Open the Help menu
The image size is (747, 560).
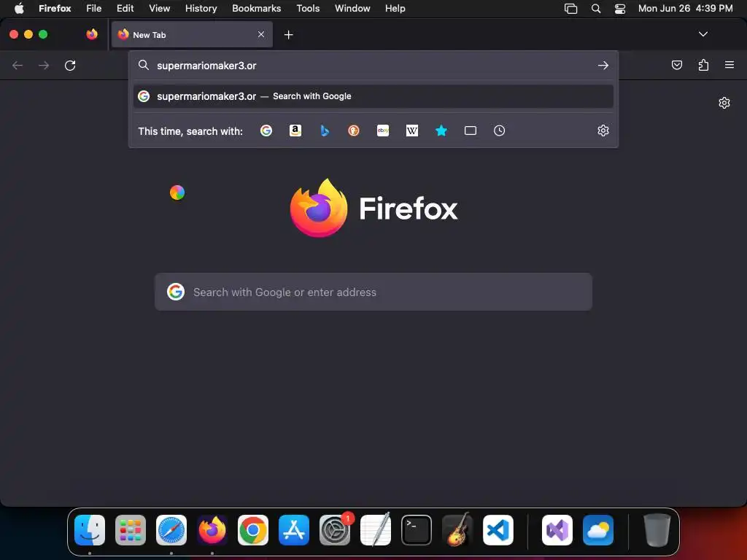pyautogui.click(x=395, y=8)
